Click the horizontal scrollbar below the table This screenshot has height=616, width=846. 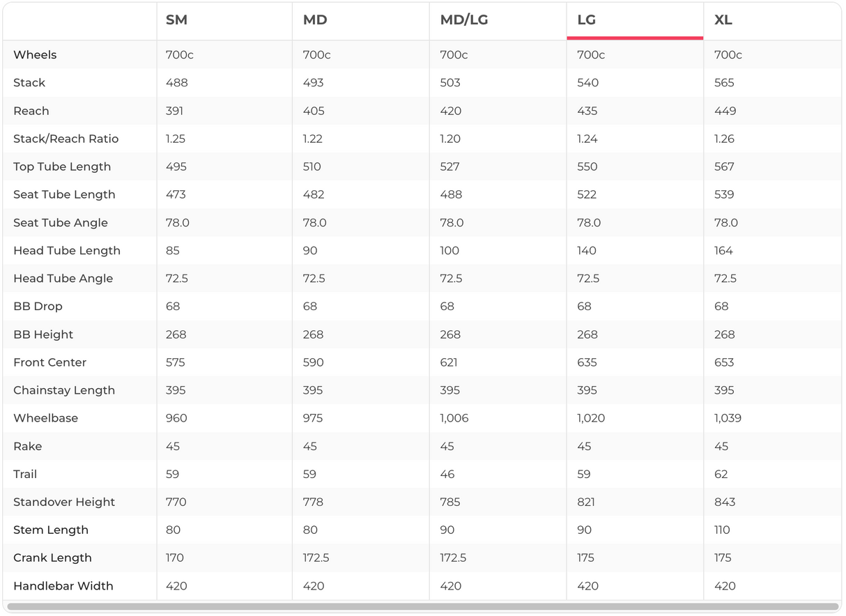422,607
